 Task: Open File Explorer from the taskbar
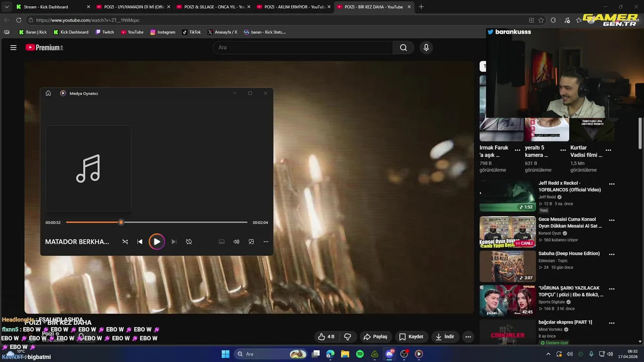click(345, 354)
